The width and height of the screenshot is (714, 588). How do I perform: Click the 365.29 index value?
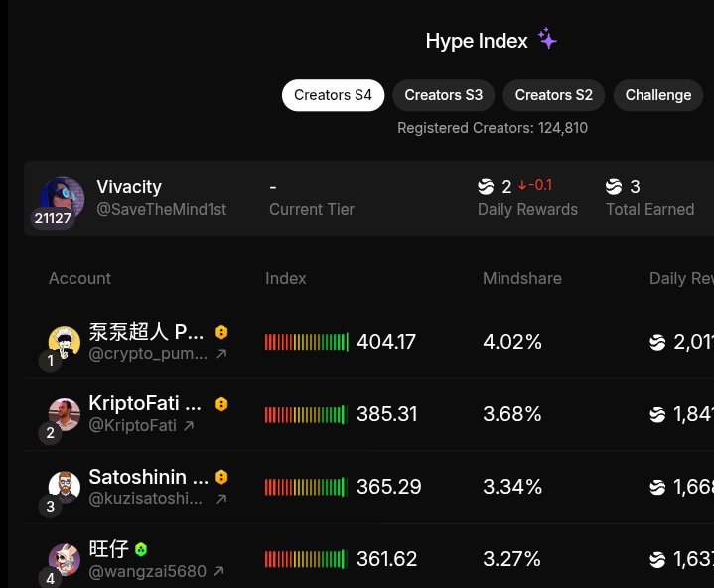pyautogui.click(x=389, y=487)
